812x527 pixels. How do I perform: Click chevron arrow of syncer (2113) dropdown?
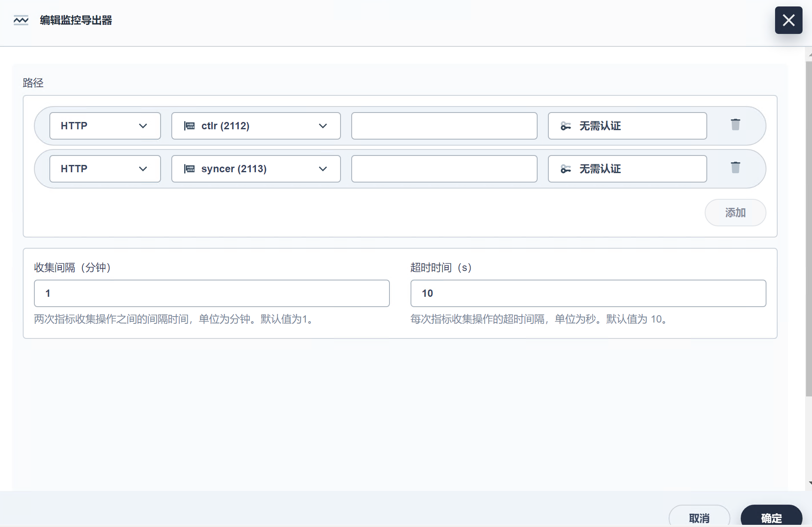click(x=323, y=169)
